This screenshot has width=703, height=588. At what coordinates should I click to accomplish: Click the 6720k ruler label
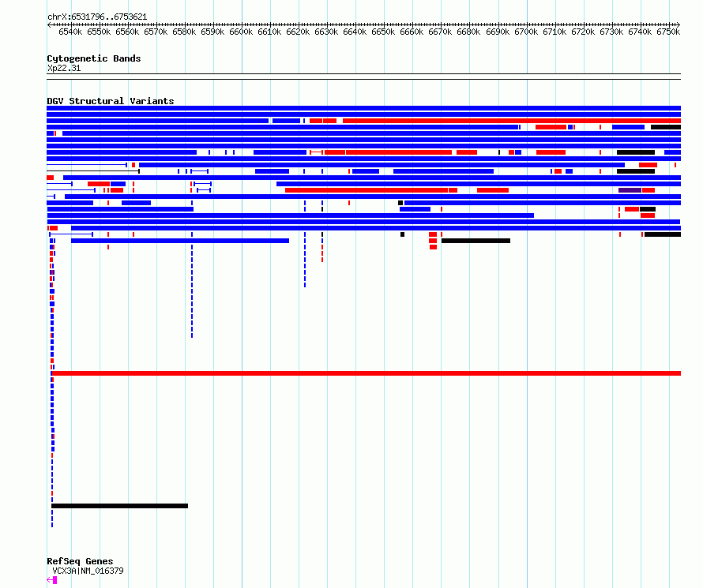click(583, 32)
